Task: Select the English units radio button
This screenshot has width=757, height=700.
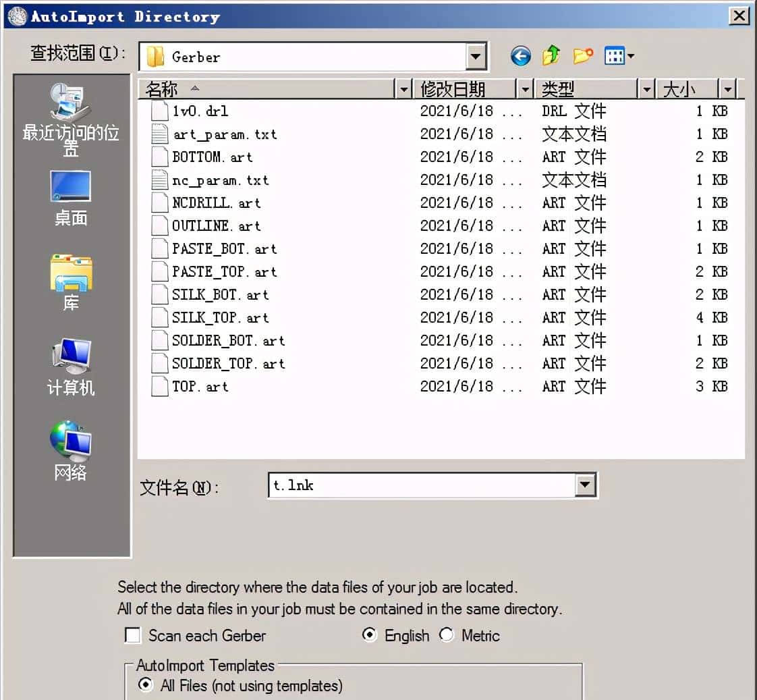Action: 370,635
